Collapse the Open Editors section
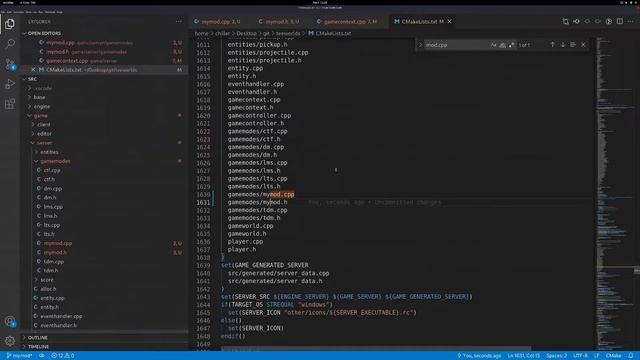The height and width of the screenshot is (360, 640). (x=44, y=33)
